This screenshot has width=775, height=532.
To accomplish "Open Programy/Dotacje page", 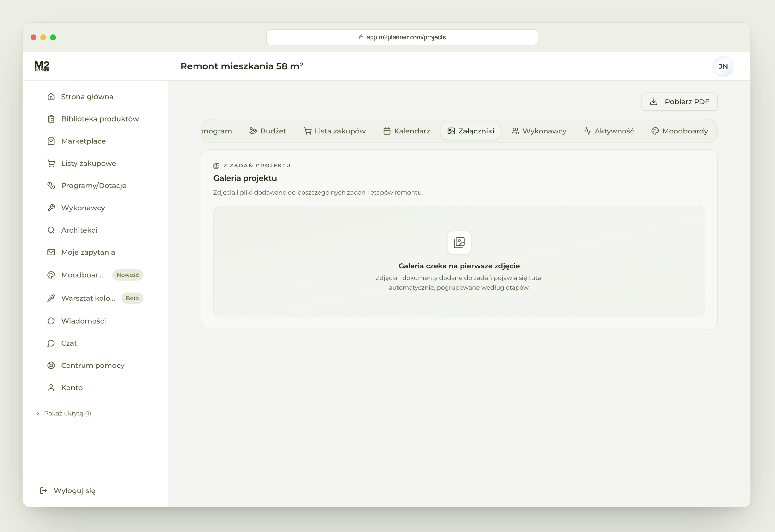I will coord(95,186).
